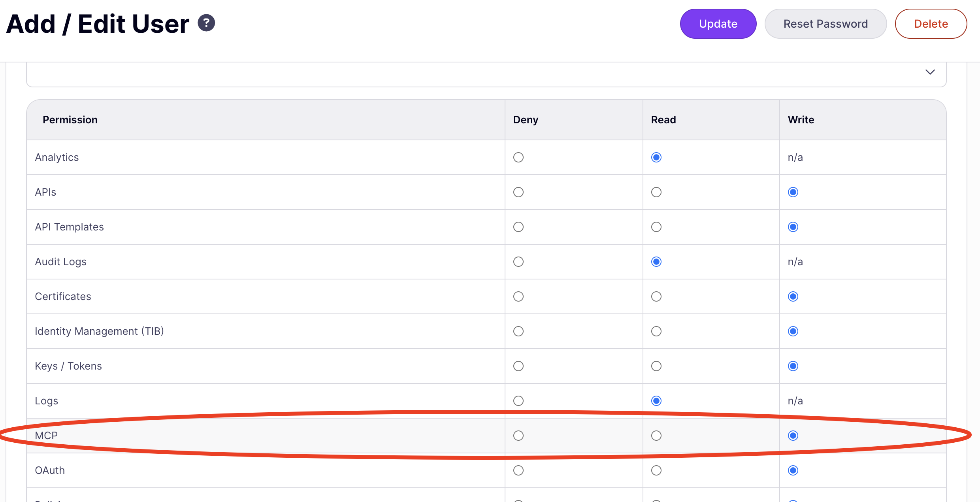The image size is (980, 502).
Task: Set Keys / Tokens to Write
Action: click(793, 366)
